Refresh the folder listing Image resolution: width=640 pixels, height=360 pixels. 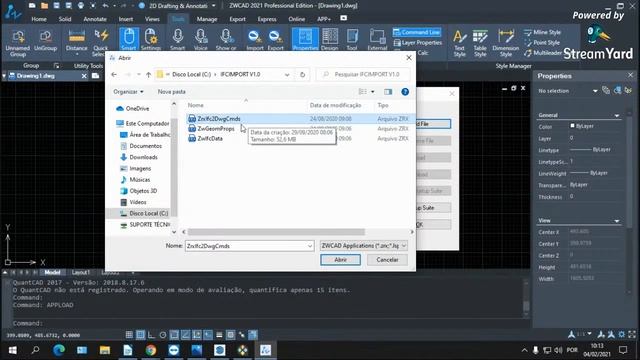tap(302, 74)
